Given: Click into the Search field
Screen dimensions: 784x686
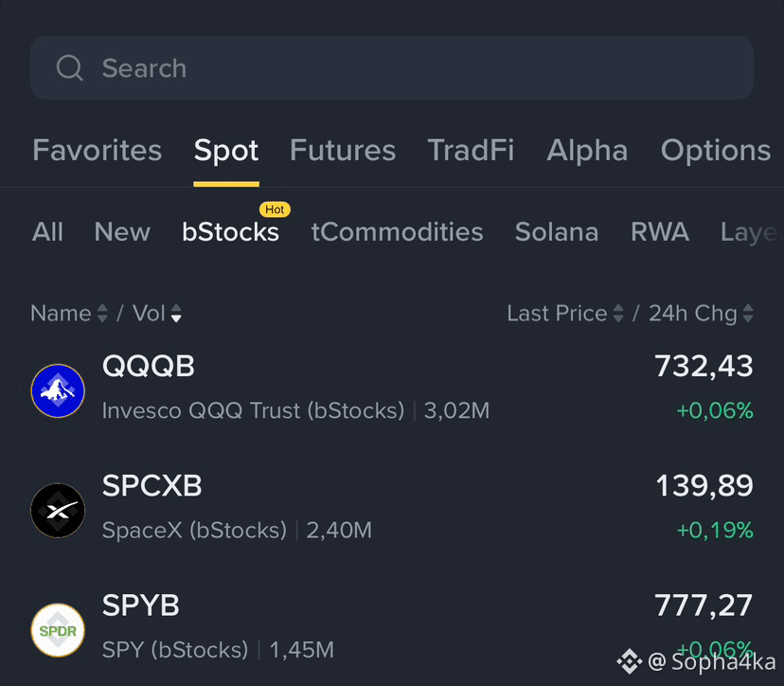Looking at the screenshot, I should [x=392, y=67].
